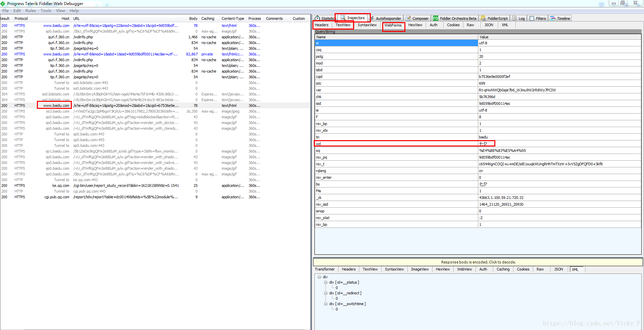644x330 pixels.
Task: Select the 'Tunnel to ke.qq.com:443' row
Action: (155, 180)
